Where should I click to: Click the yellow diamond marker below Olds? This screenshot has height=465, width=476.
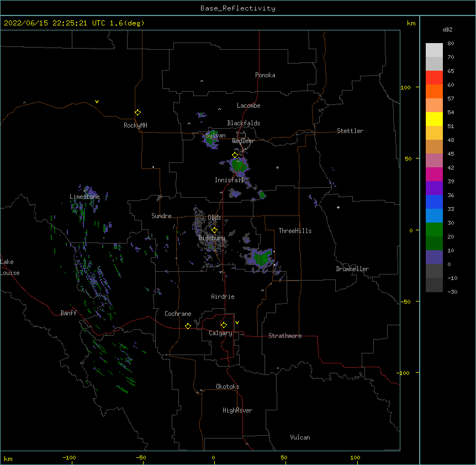(214, 230)
